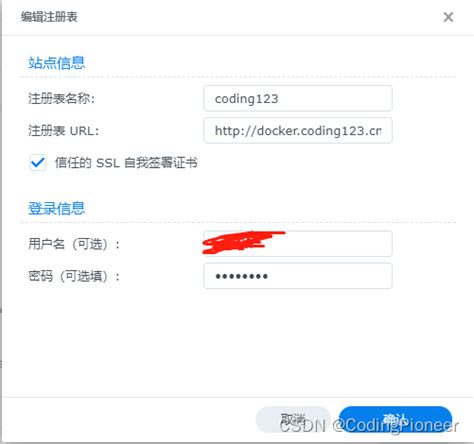Focus the 注册表名称 field containing coding123

coord(298,99)
